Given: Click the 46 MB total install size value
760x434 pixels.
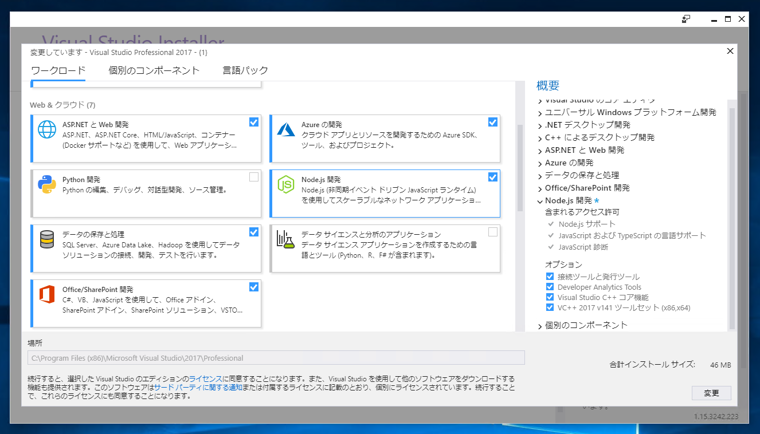Looking at the screenshot, I should [x=720, y=365].
